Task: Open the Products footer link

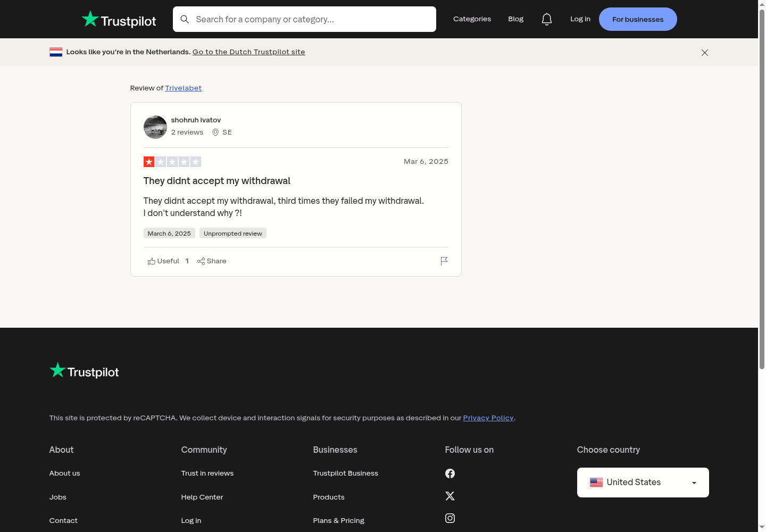Action: [329, 497]
